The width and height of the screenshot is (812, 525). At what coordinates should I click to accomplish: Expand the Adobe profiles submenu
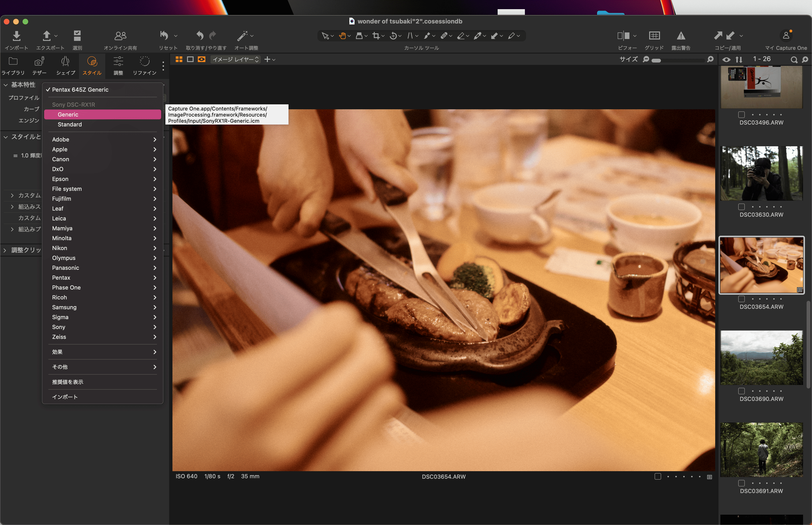[x=103, y=139]
